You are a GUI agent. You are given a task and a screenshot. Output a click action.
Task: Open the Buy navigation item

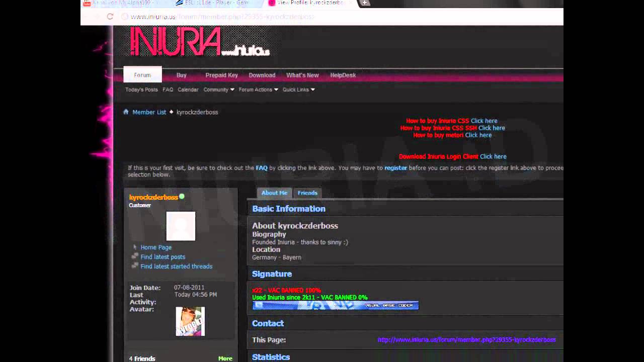click(182, 75)
